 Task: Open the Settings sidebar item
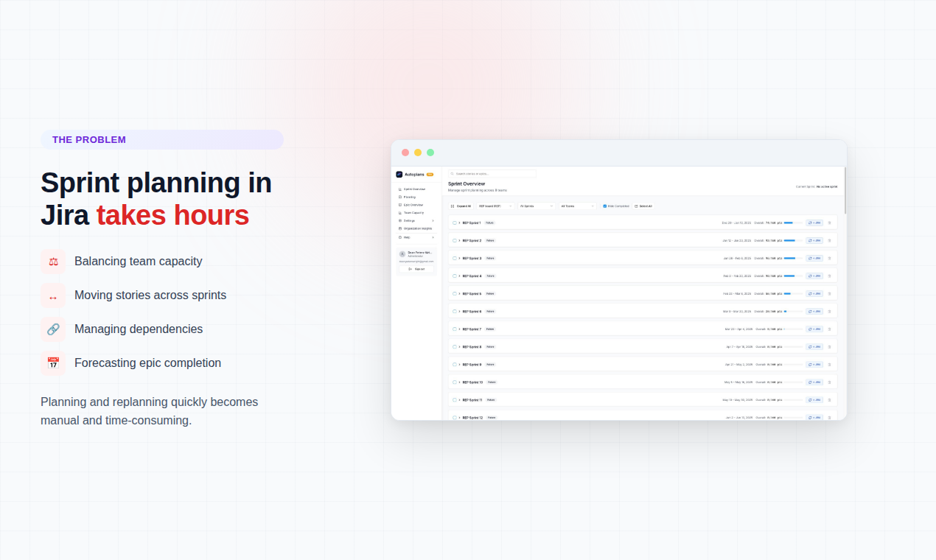click(x=416, y=220)
